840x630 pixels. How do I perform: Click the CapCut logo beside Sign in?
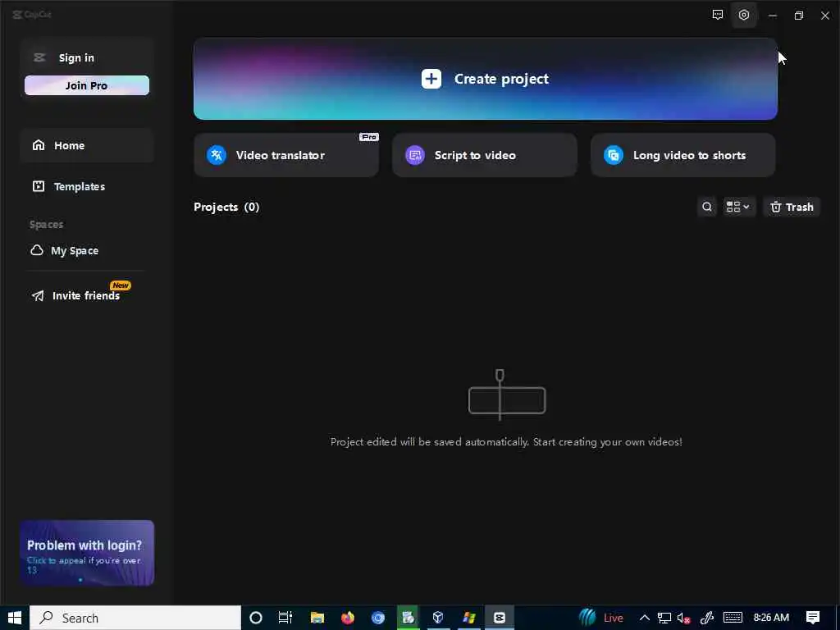pos(39,57)
